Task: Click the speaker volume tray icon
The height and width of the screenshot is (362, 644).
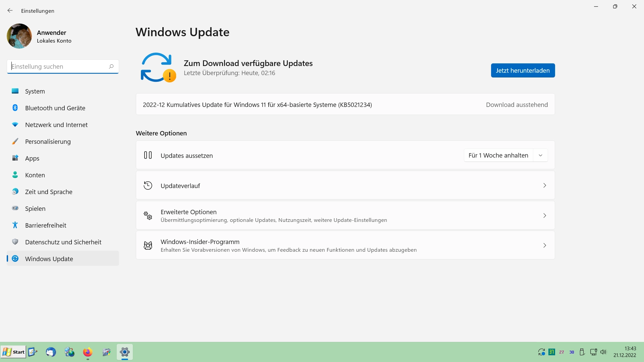Action: click(x=603, y=352)
